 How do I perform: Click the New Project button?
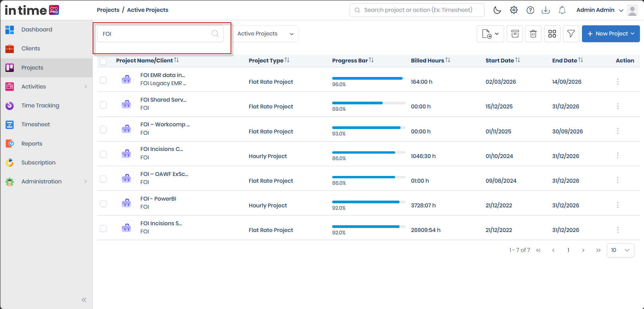pyautogui.click(x=611, y=34)
